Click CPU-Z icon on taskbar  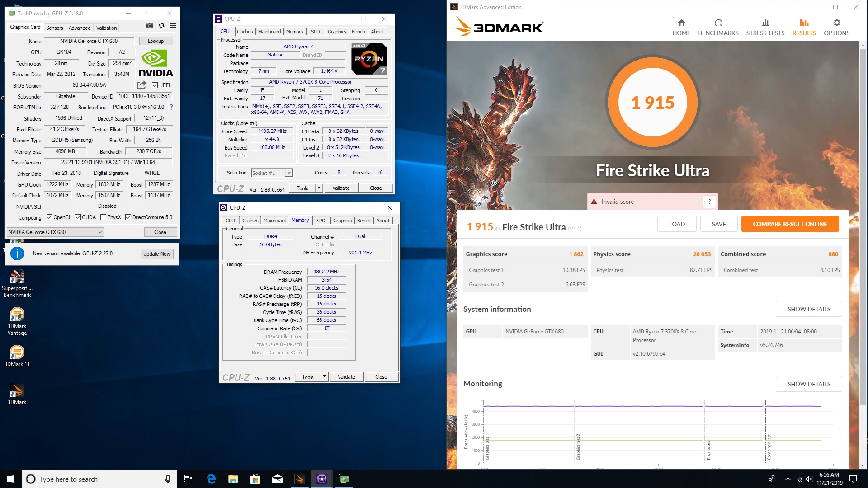click(x=322, y=479)
